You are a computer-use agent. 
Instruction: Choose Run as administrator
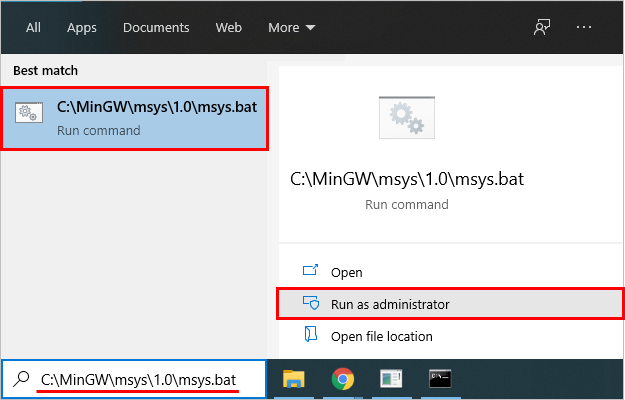[x=451, y=304]
